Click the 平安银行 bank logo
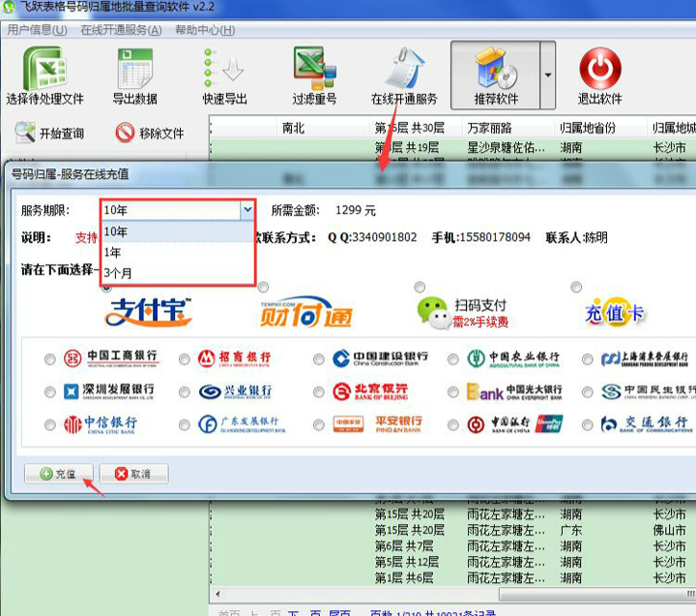 click(x=378, y=425)
